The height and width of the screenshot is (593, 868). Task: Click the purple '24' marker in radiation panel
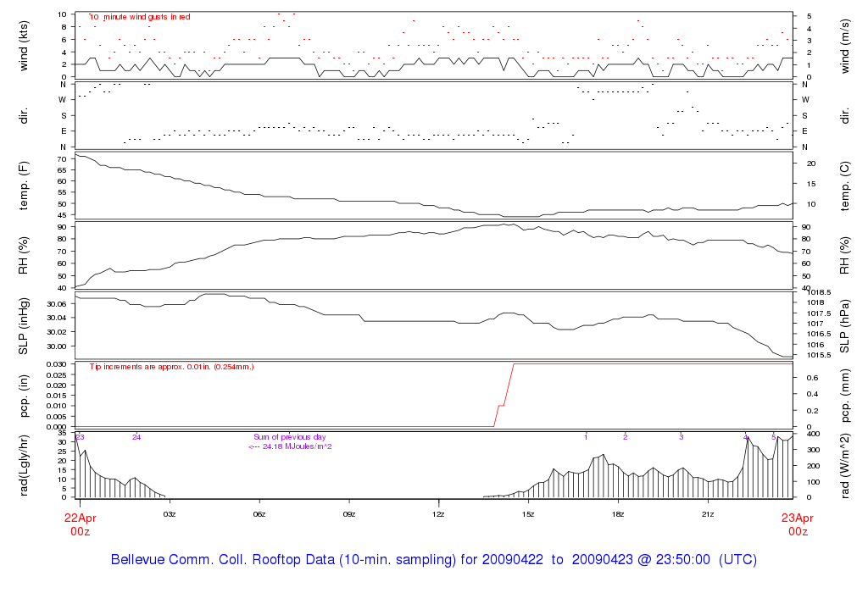[x=136, y=437]
